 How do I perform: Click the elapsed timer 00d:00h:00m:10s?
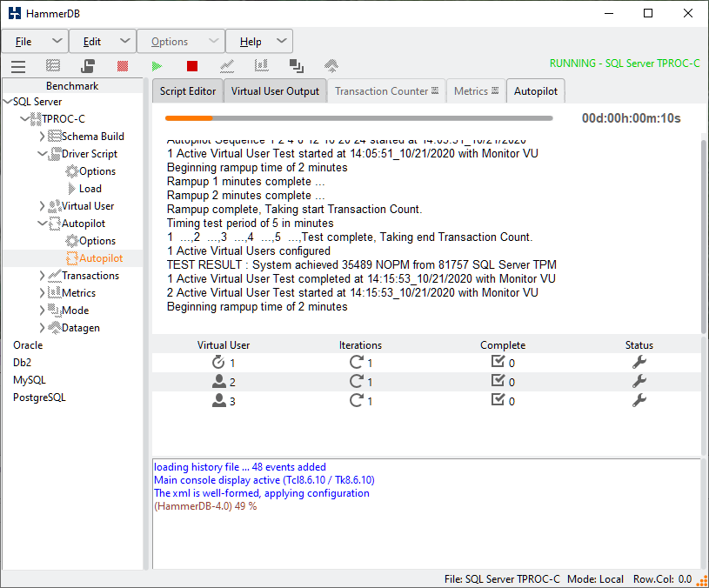[x=631, y=118]
